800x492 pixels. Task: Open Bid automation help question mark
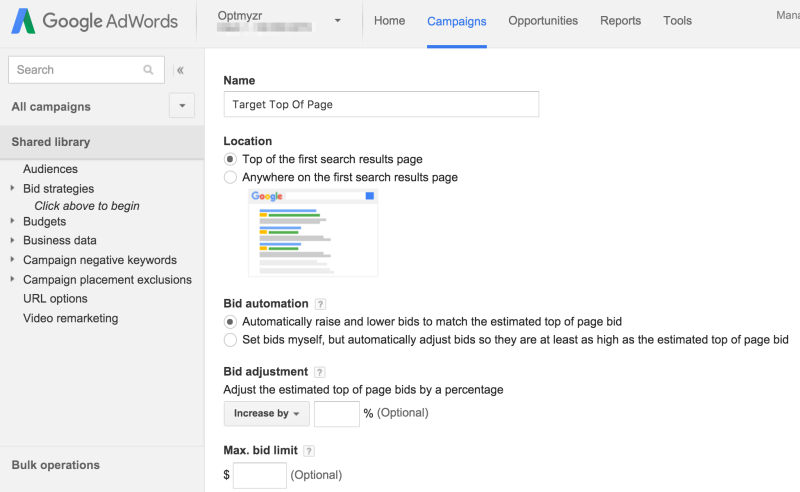point(320,304)
